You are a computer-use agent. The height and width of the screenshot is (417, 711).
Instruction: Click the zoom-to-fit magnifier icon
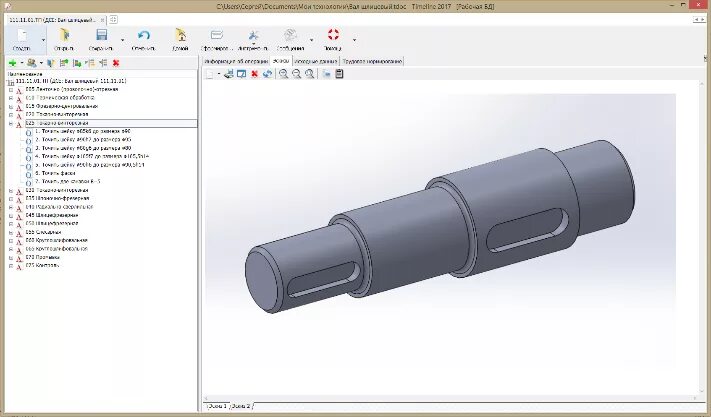click(x=310, y=74)
